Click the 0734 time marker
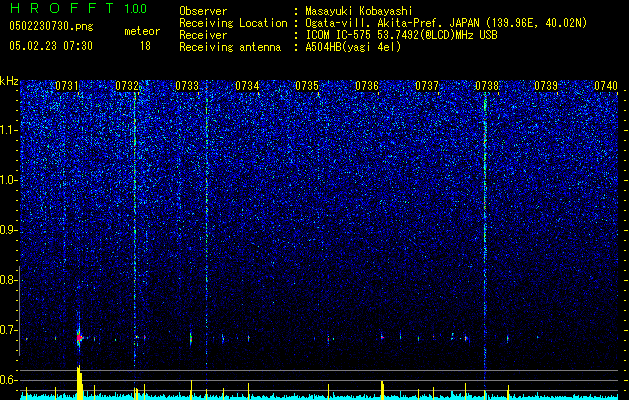Viewport: 629px width, 400px height. coord(247,86)
